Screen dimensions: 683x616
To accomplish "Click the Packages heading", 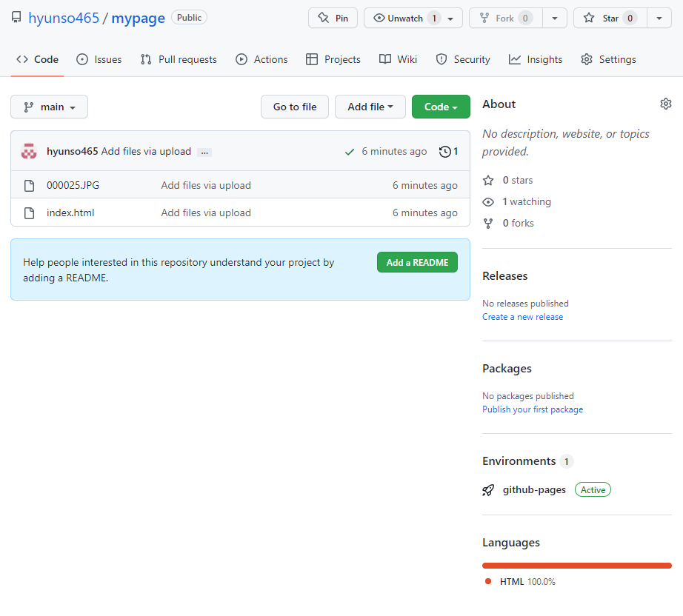I will 507,369.
